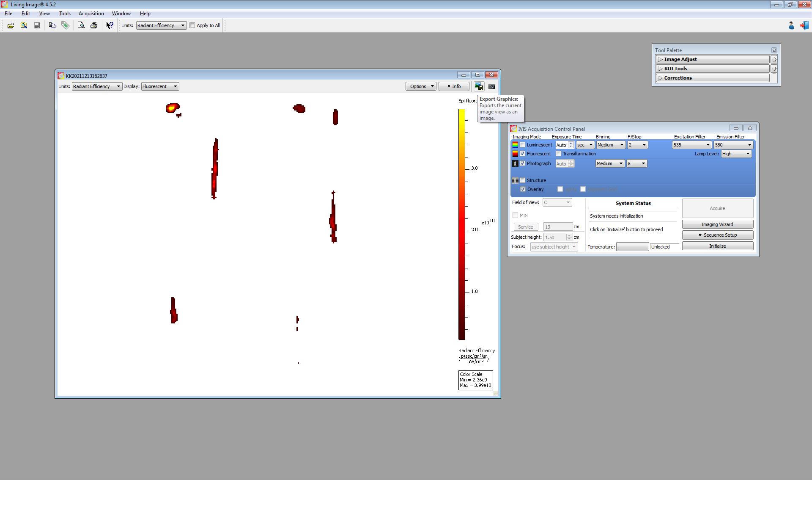Click the Save disk icon

point(37,25)
